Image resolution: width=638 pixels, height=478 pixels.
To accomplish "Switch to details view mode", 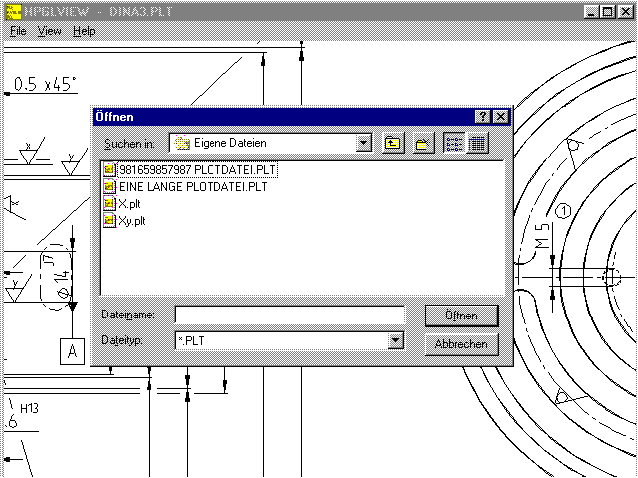I will [x=477, y=144].
